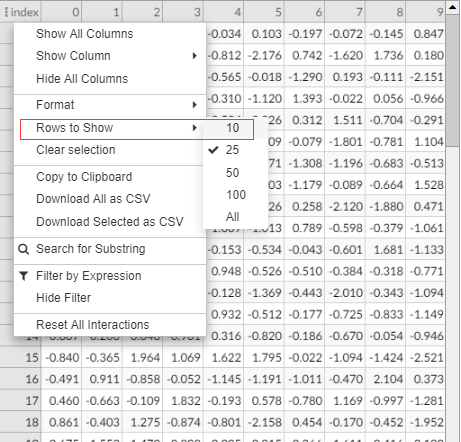
Task: Click cell value 0.911
Action: [104, 379]
